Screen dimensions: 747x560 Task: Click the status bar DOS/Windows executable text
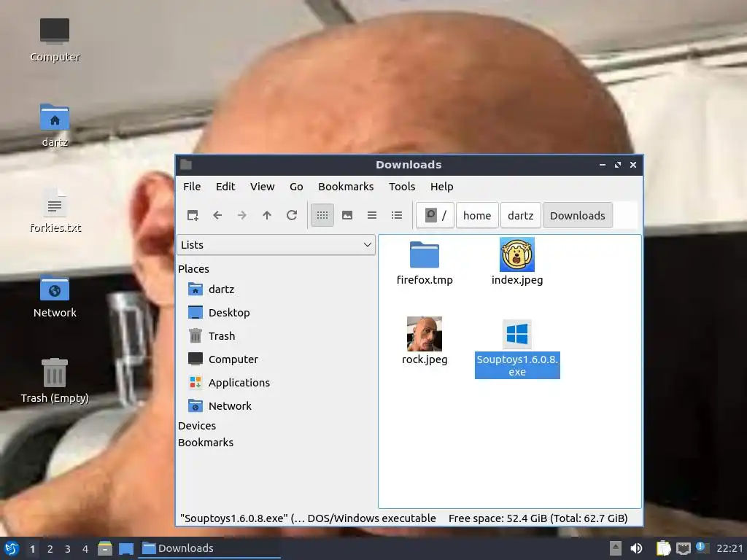click(371, 518)
